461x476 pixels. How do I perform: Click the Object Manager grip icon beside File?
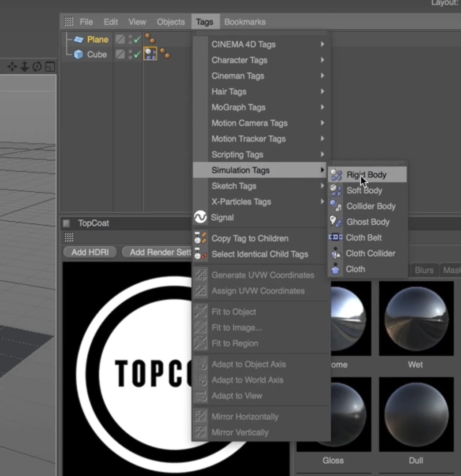tap(69, 22)
